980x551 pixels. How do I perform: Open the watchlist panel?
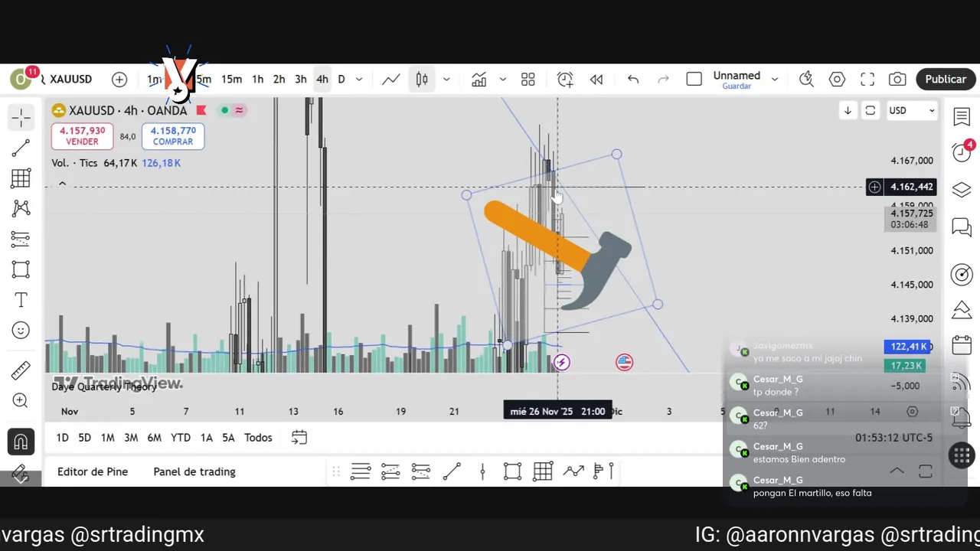coord(962,117)
